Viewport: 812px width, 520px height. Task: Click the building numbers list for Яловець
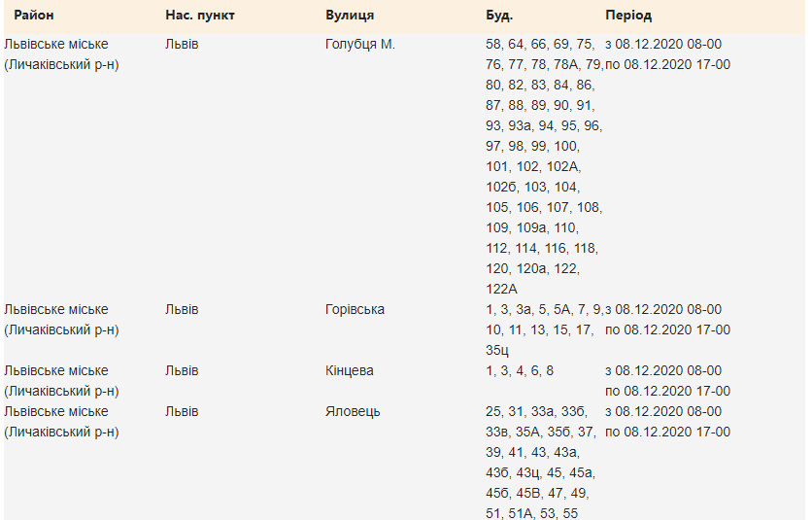pos(541,463)
